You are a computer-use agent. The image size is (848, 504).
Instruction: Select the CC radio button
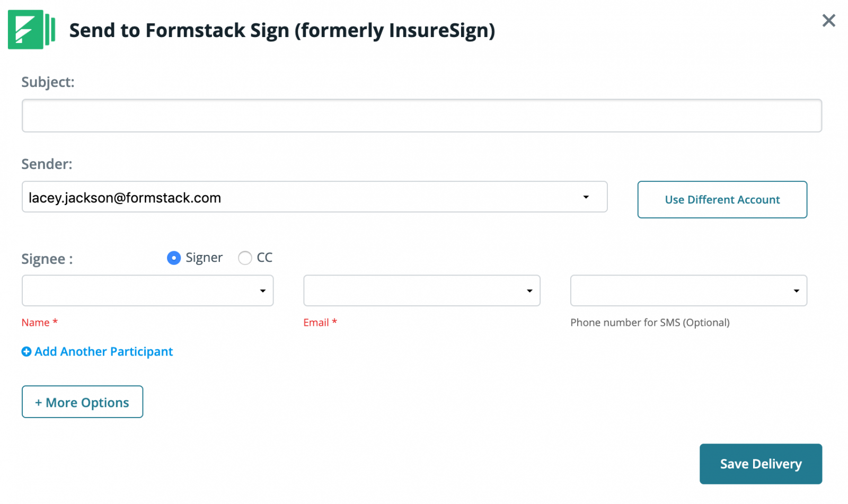[245, 258]
